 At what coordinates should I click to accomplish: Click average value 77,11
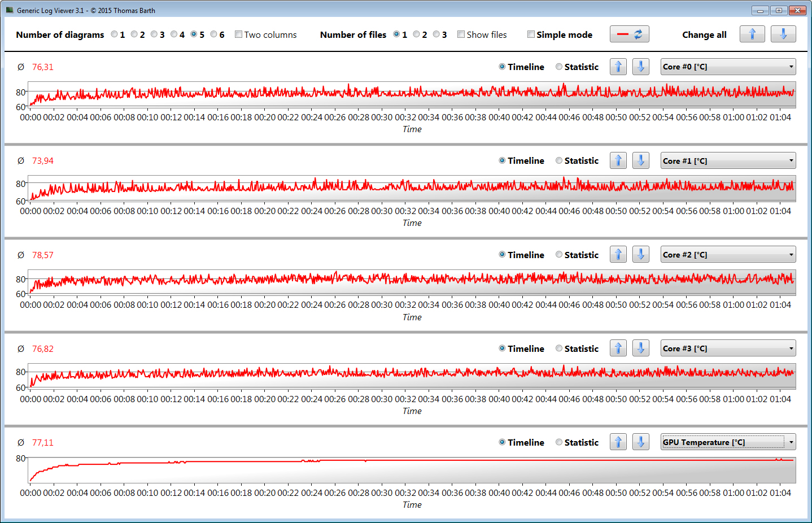tap(42, 443)
